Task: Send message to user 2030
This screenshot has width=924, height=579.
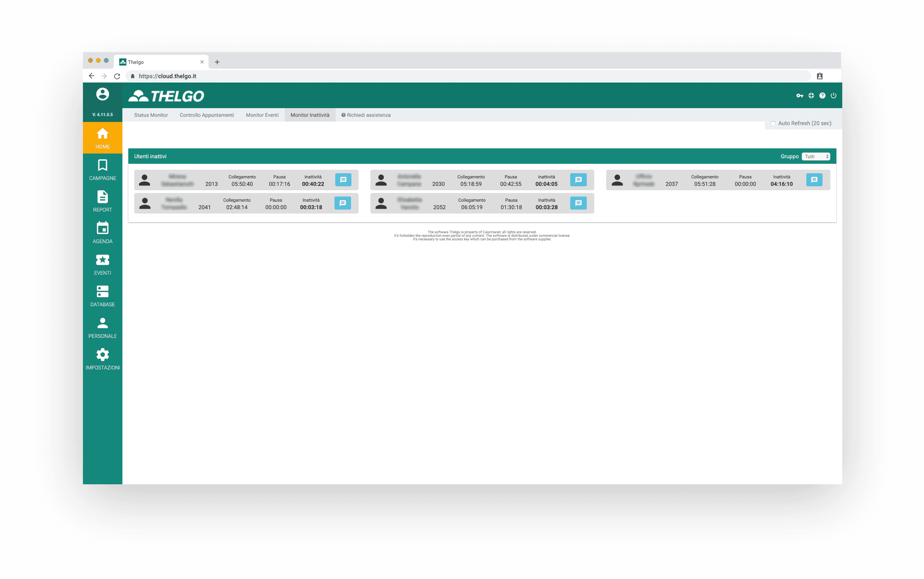Action: click(x=578, y=180)
